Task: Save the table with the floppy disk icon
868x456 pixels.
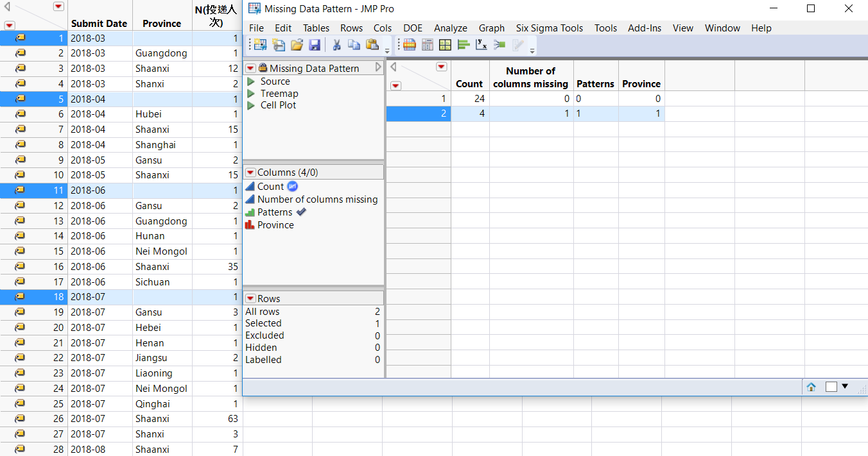Action: [x=315, y=45]
